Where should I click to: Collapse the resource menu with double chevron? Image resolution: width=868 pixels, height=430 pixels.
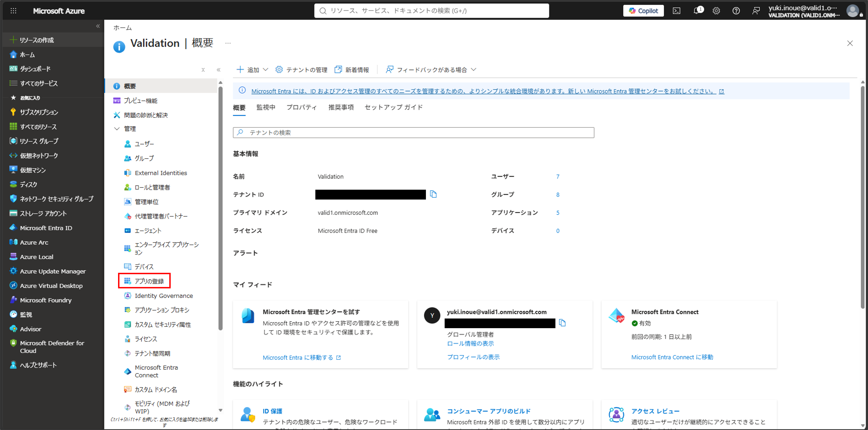coord(218,70)
